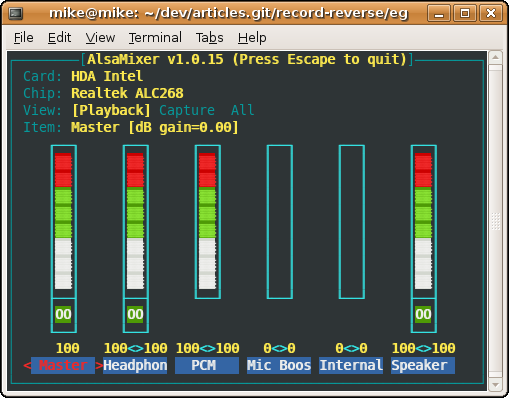Select the Master channel label
The width and height of the screenshot is (509, 398).
tap(63, 365)
